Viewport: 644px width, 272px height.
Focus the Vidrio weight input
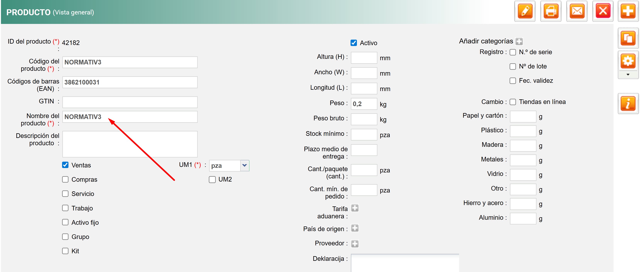(x=523, y=175)
